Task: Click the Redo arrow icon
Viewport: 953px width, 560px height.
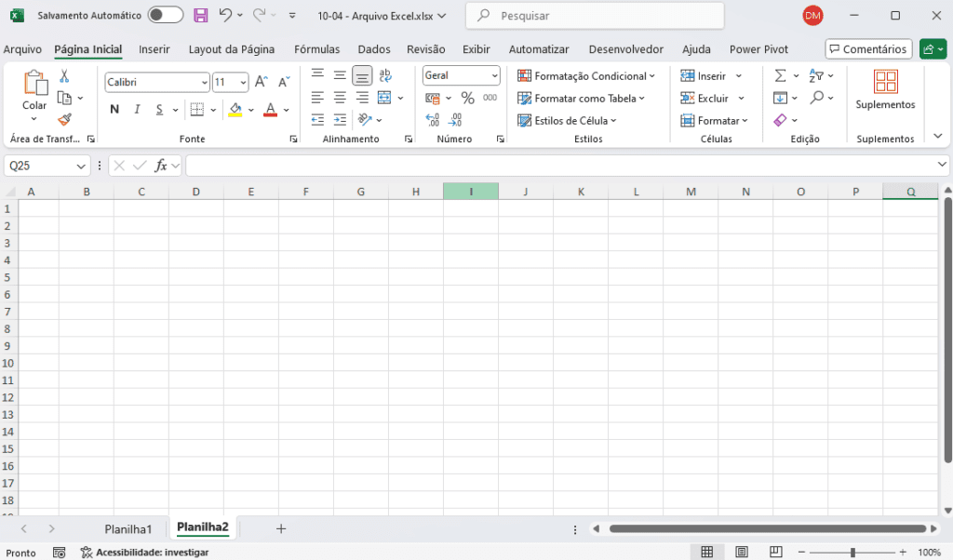Action: point(260,15)
